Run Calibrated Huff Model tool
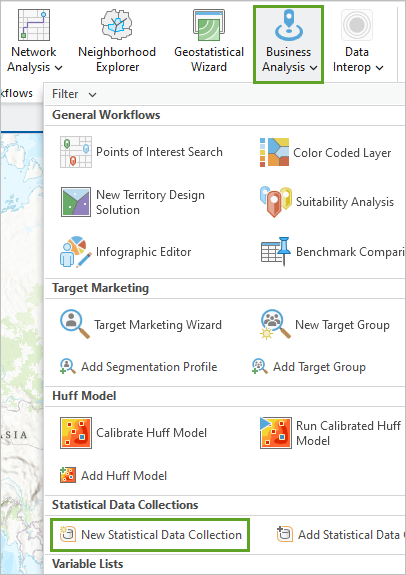 click(x=330, y=433)
